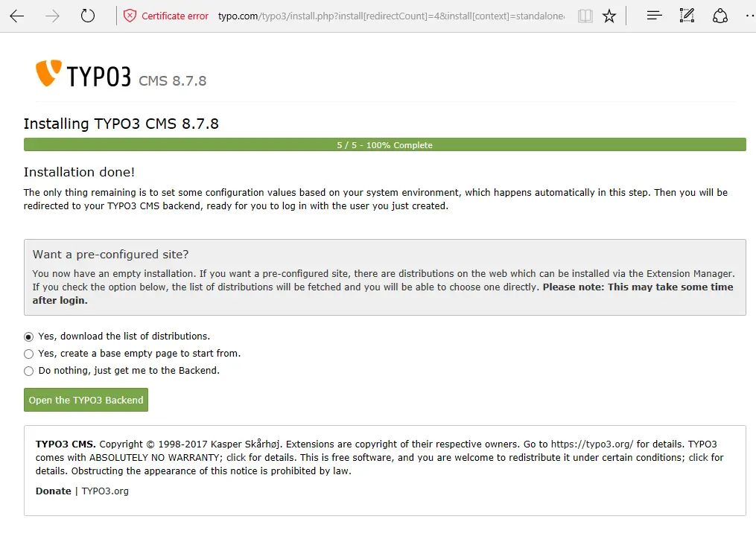This screenshot has height=542, width=756.
Task: Open the TYPO3.org footer link
Action: (105, 491)
